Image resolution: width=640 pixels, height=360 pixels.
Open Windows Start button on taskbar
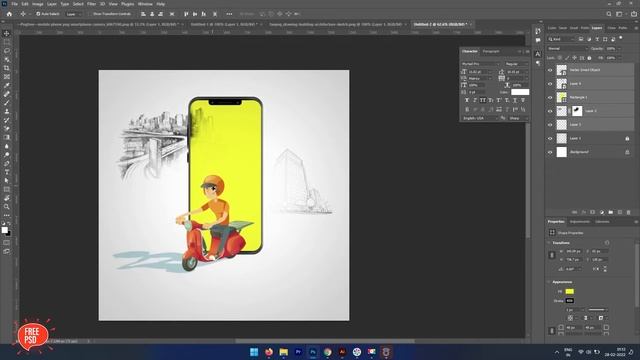(x=254, y=352)
